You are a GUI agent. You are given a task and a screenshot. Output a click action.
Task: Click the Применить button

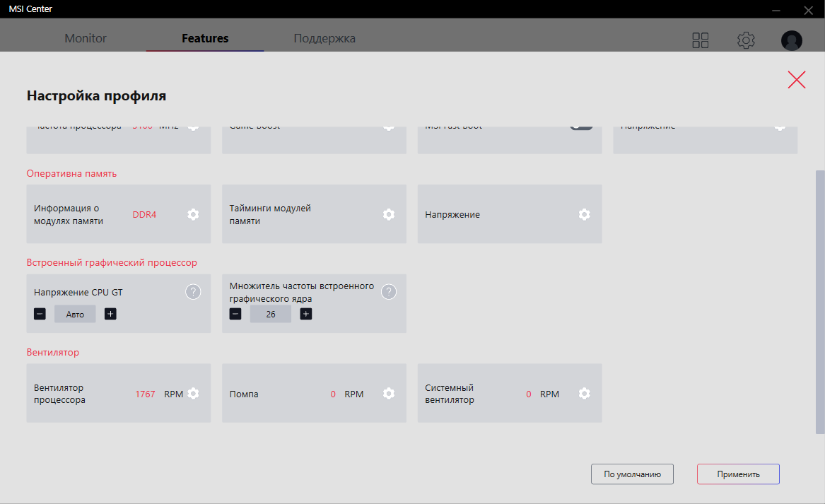pos(738,474)
